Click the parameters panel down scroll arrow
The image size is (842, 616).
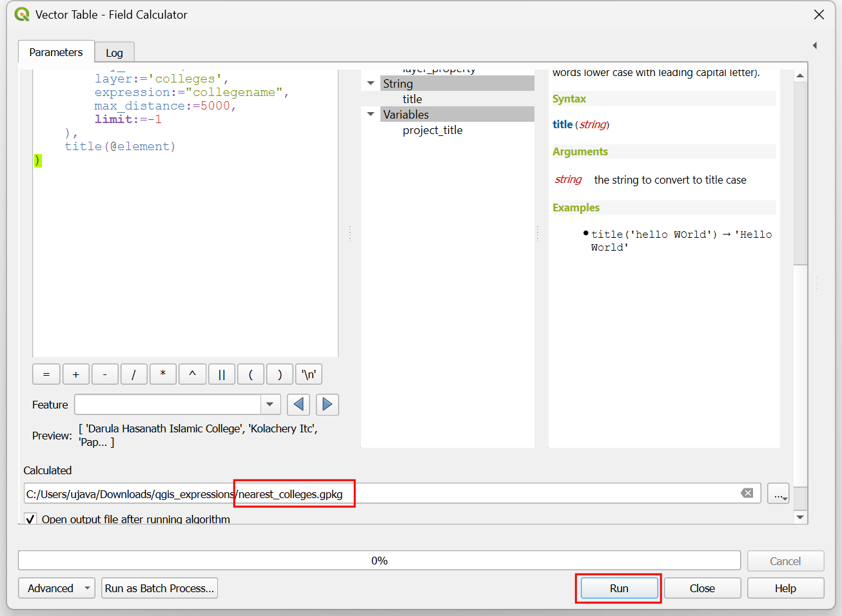[x=800, y=517]
